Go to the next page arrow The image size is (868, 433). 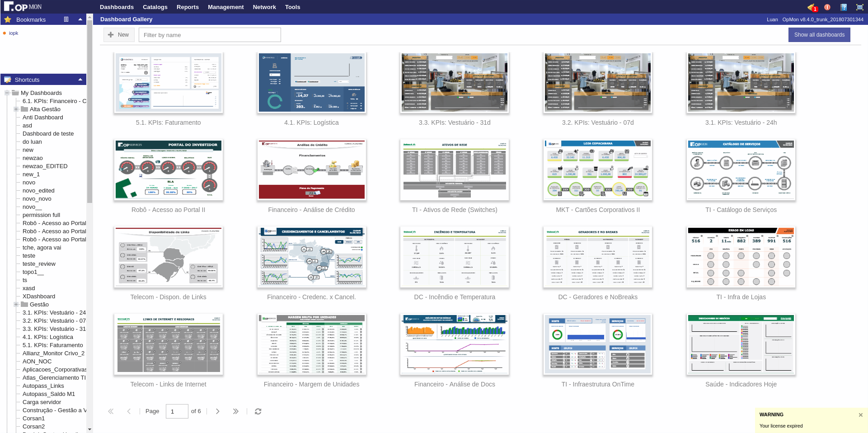pyautogui.click(x=218, y=411)
